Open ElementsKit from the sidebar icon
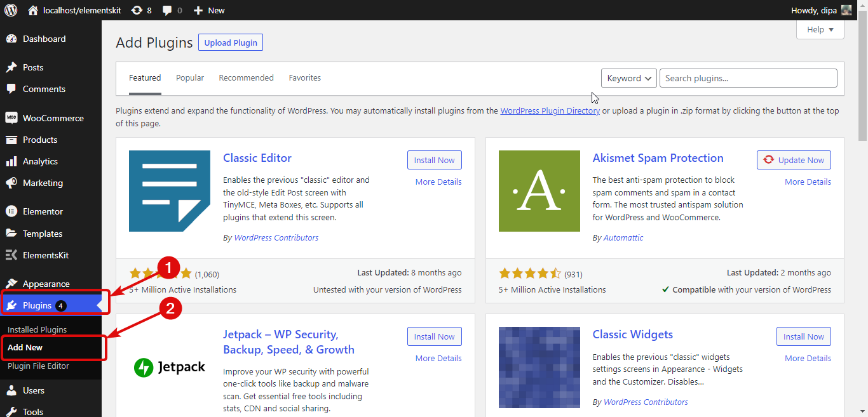 (13, 255)
